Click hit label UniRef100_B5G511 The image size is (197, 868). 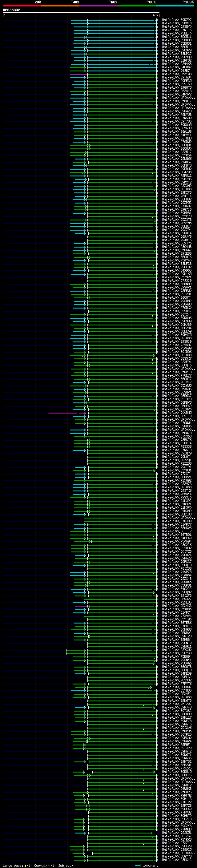coord(177,37)
